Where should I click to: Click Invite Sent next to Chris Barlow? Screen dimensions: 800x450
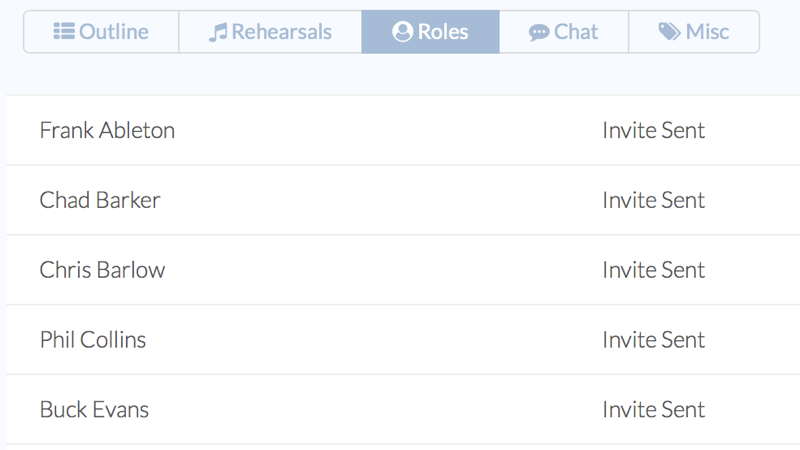654,270
